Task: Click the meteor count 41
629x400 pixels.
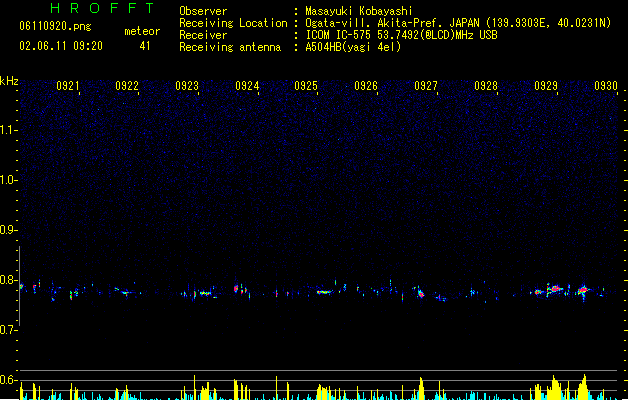Action: pyautogui.click(x=145, y=46)
